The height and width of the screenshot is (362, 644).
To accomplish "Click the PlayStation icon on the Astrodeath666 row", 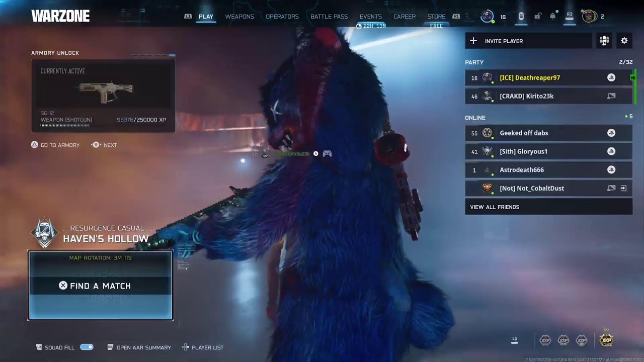I will tap(611, 170).
